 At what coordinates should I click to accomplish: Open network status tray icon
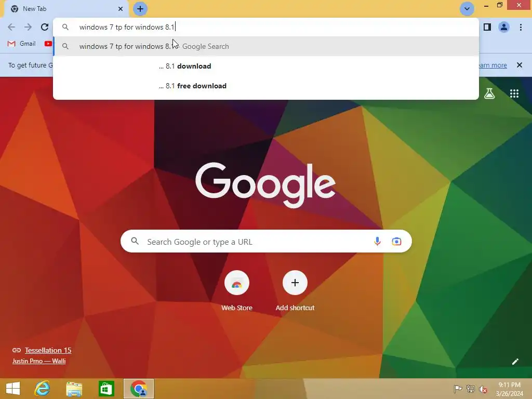pyautogui.click(x=471, y=389)
